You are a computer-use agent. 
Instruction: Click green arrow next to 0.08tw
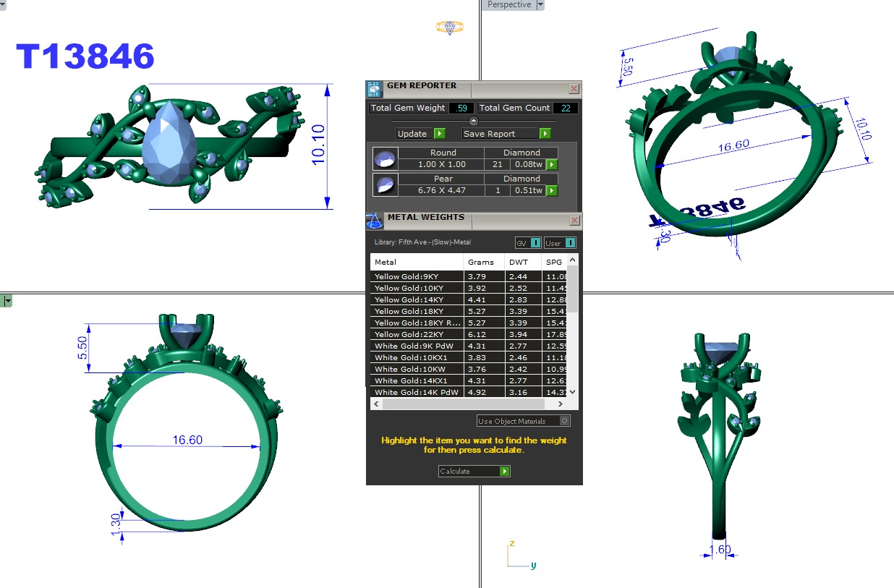tap(552, 165)
